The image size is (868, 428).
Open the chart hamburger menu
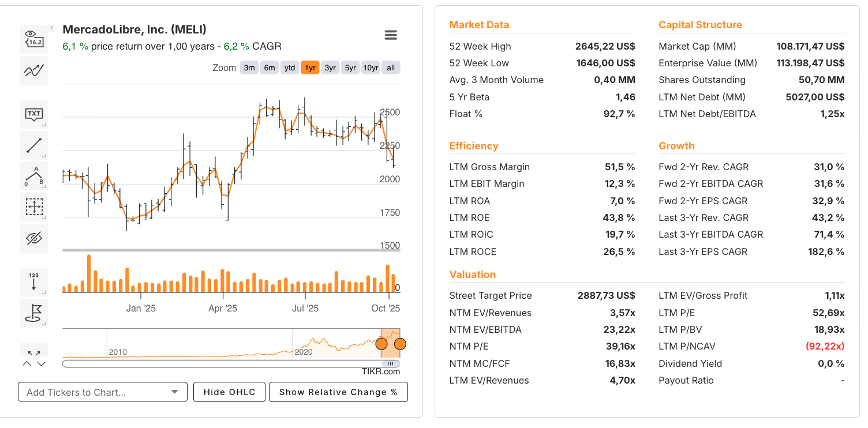391,35
